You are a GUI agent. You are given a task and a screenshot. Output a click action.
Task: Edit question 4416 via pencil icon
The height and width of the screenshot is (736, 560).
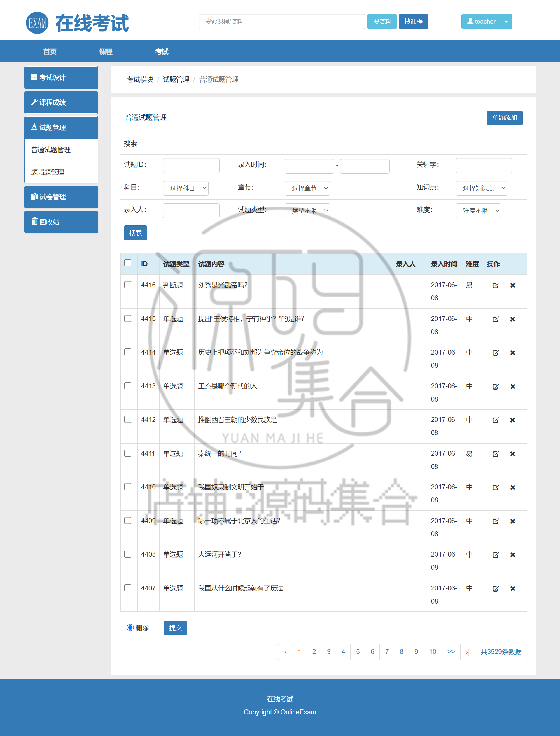tap(496, 285)
